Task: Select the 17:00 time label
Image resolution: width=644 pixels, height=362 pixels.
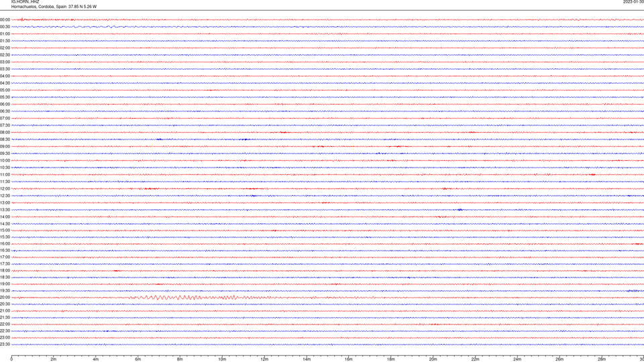Action: pos(5,257)
